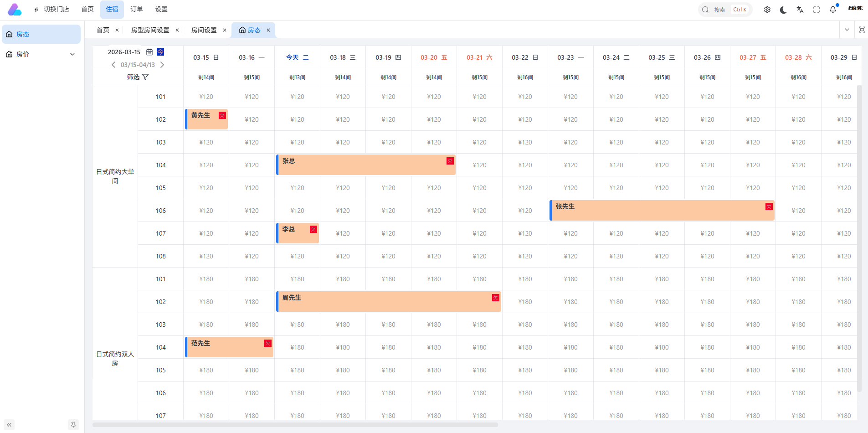Switch to the 房型房间设置 tab
This screenshot has width=868, height=433.
click(150, 30)
